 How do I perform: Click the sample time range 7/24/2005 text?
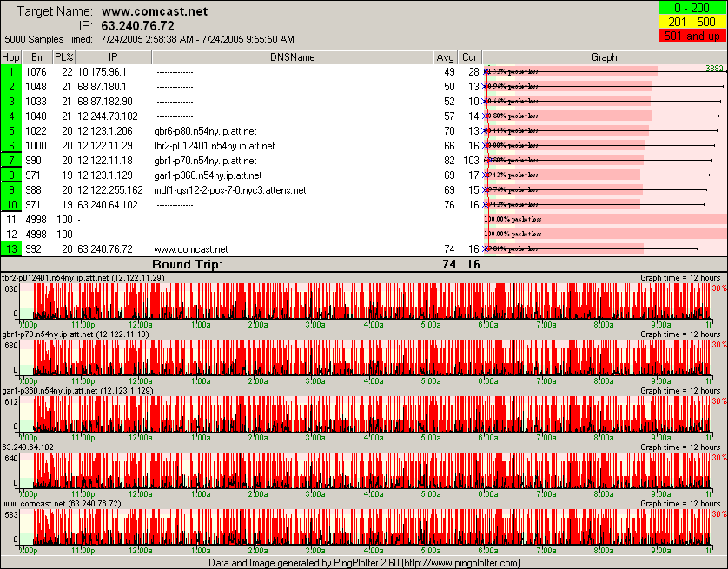[197, 39]
